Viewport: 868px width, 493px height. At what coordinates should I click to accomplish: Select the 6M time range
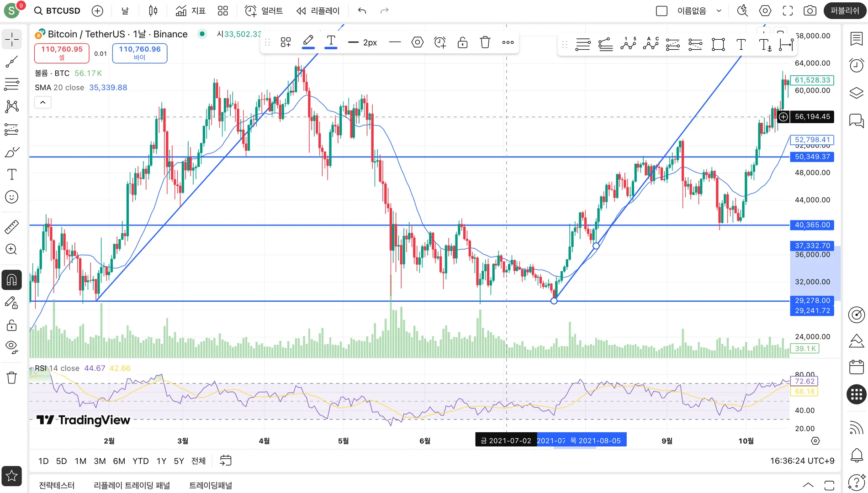point(119,461)
